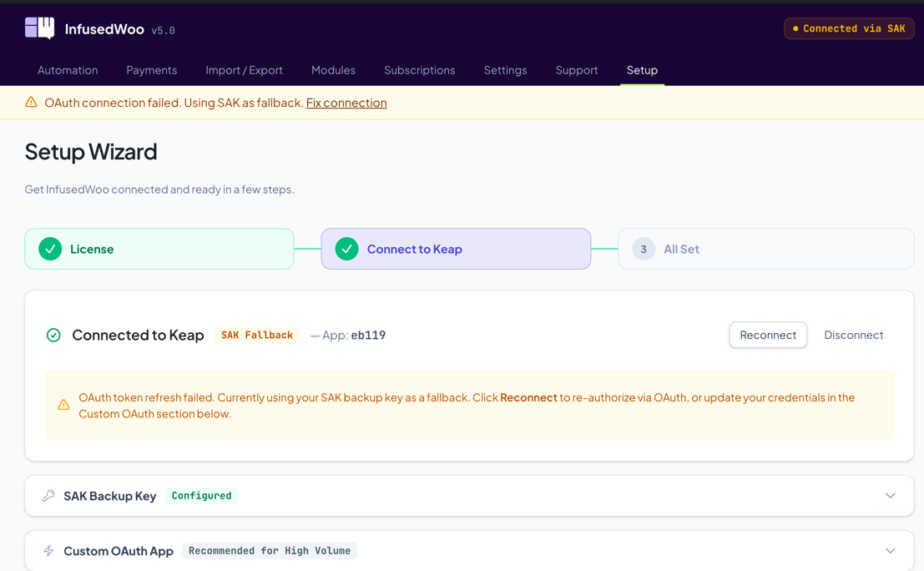
Task: Click the Connected via SAK status badge
Action: (x=849, y=28)
